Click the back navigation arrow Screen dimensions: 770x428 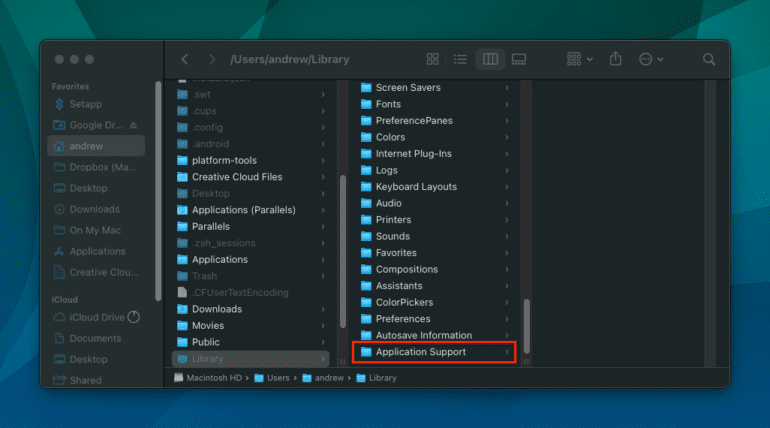(x=185, y=60)
